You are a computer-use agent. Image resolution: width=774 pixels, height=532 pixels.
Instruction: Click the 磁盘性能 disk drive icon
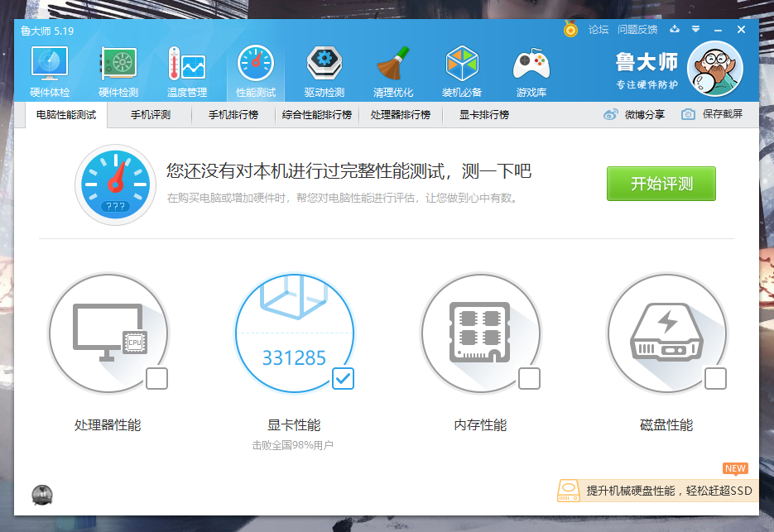667,333
